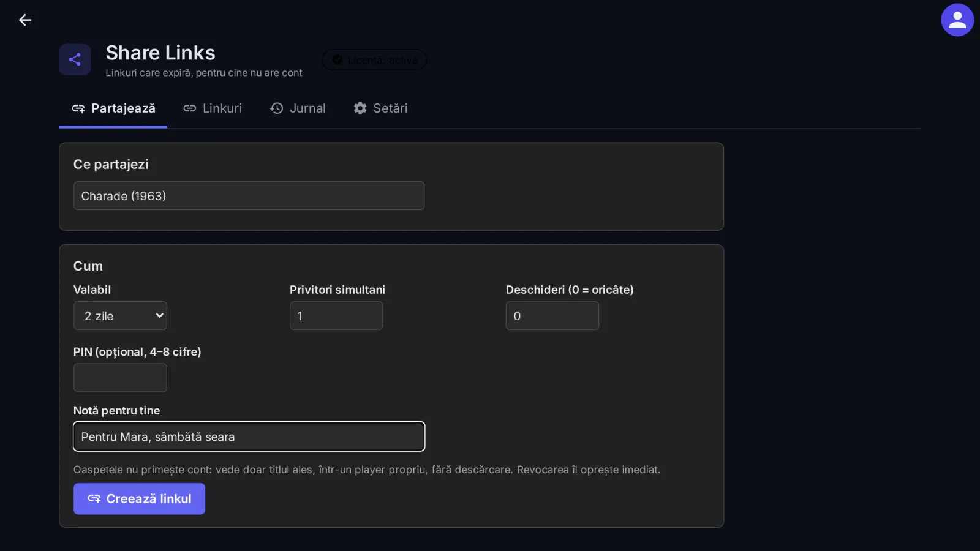Expand the Valabil duration dropdown
Screen dimensions: 980x551
120,316
